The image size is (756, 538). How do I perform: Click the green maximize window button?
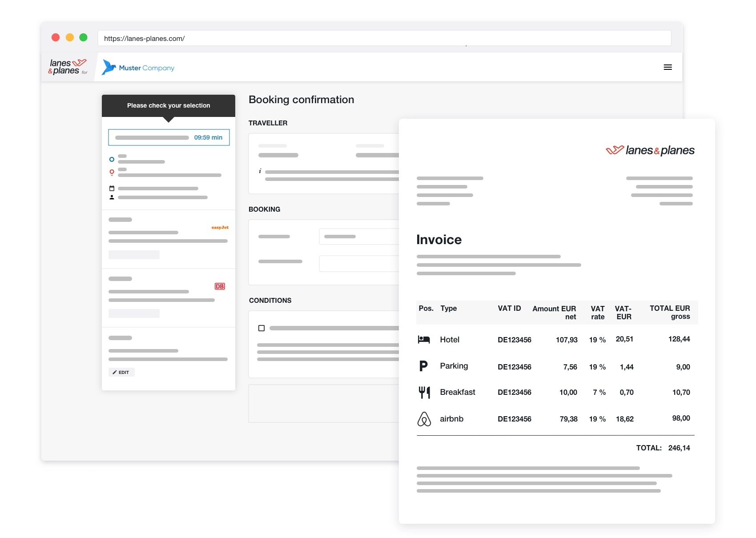pos(83,37)
